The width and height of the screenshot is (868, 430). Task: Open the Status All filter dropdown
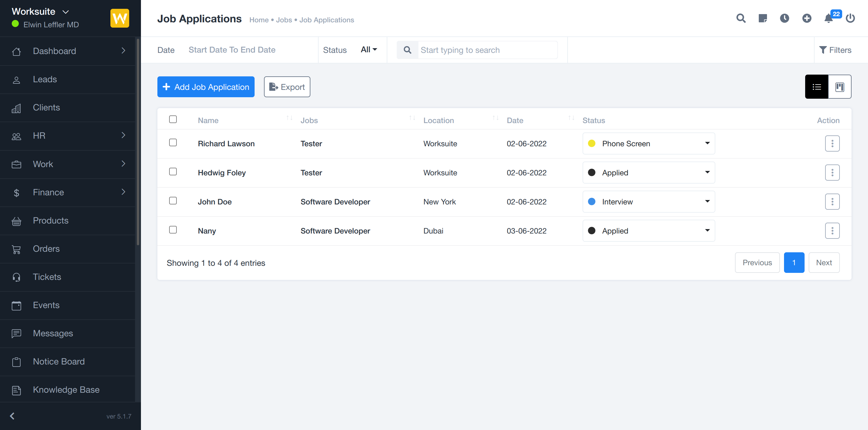(369, 50)
